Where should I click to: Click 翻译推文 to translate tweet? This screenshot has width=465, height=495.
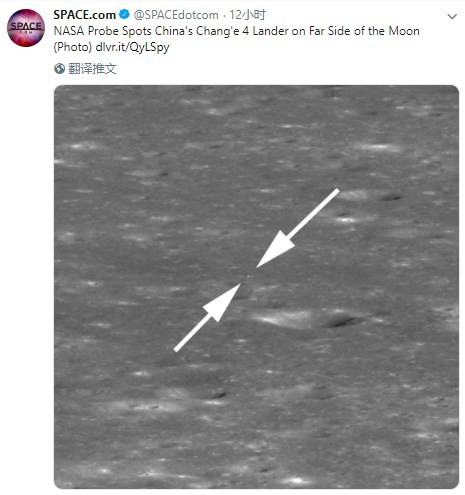coord(92,69)
